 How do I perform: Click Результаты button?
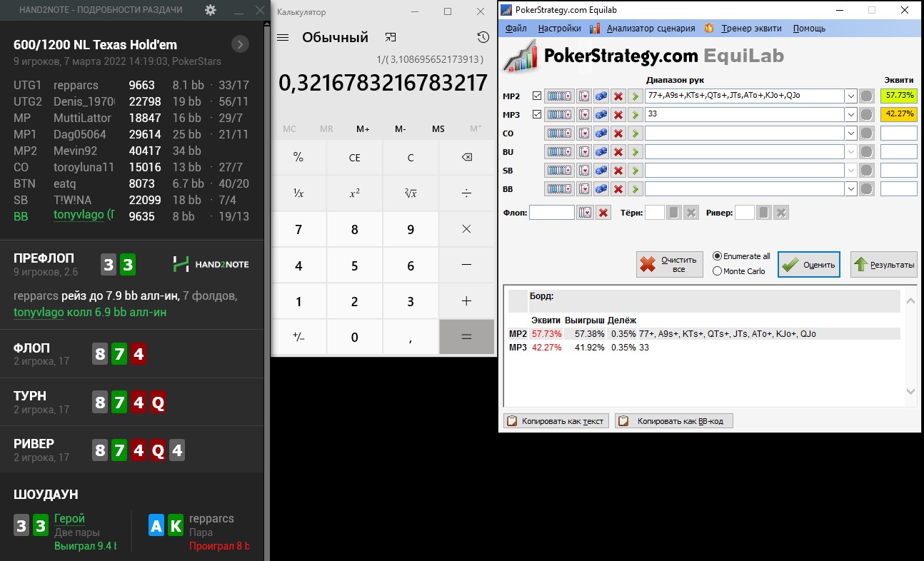(x=883, y=264)
